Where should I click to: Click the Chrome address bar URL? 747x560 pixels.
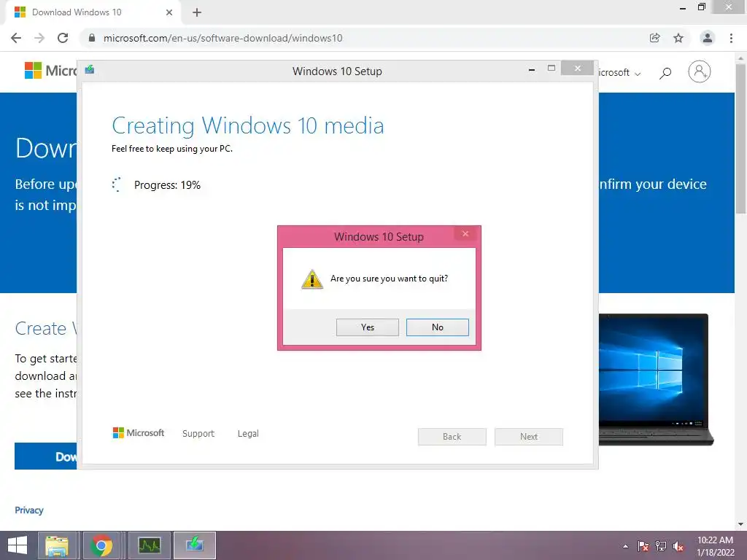[x=222, y=38]
